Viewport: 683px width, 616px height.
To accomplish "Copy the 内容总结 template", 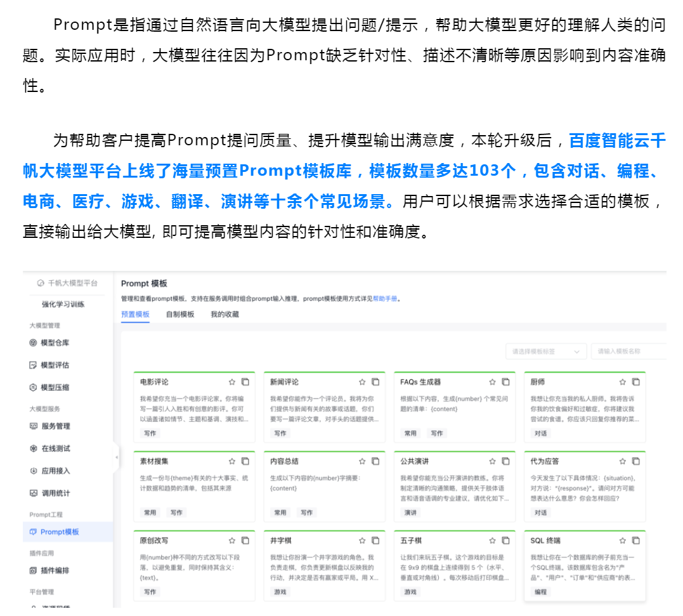I will pyautogui.click(x=375, y=461).
